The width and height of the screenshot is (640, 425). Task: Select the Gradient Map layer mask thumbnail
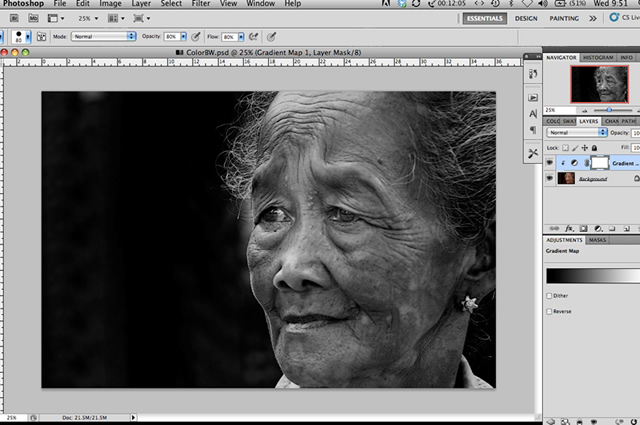(600, 161)
